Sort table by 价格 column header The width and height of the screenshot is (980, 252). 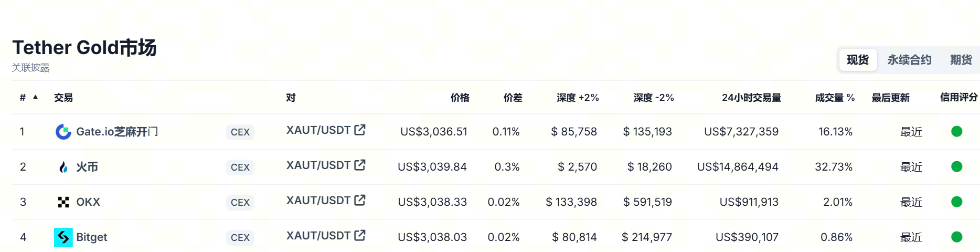pos(460,98)
